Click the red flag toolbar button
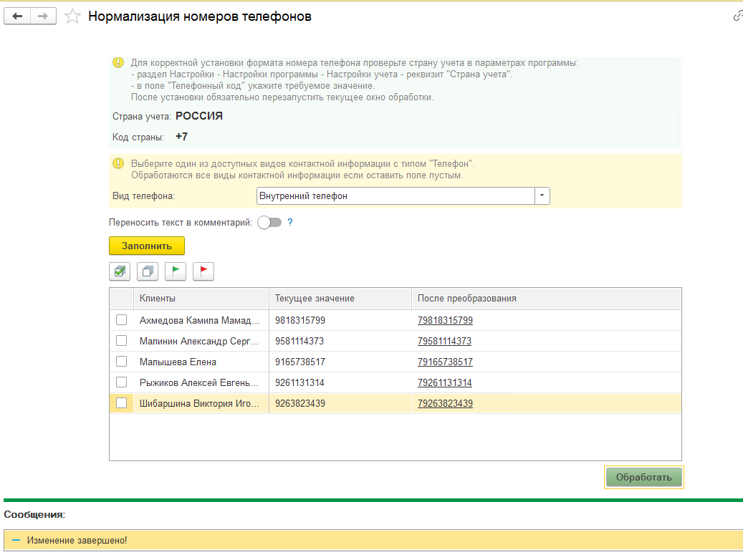The width and height of the screenshot is (743, 560). click(x=203, y=271)
